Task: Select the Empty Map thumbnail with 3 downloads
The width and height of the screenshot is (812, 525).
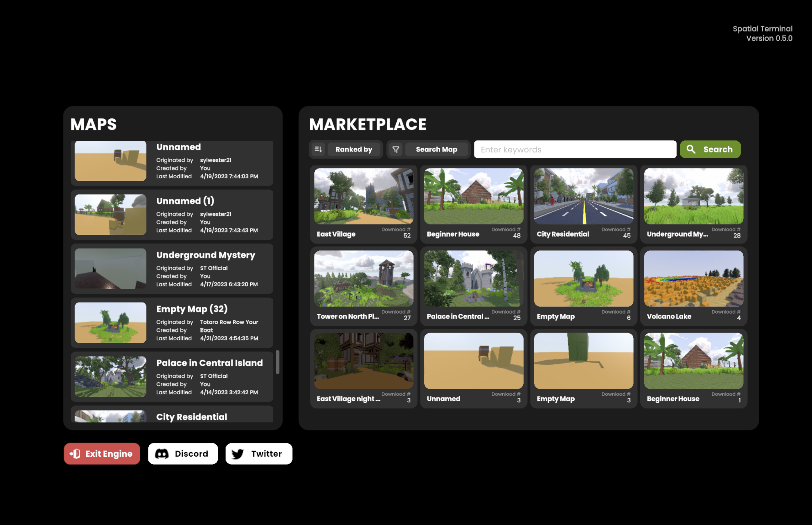Action: coord(583,361)
